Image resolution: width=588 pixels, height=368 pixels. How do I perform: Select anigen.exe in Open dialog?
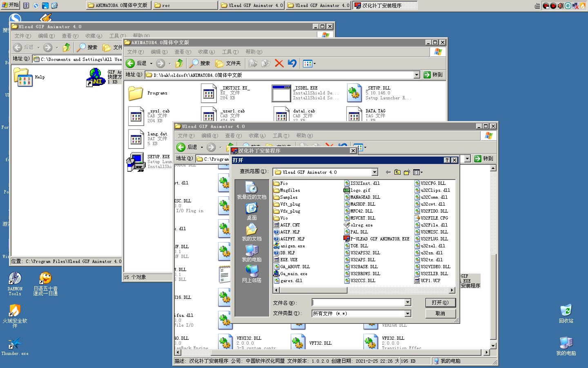coord(289,246)
